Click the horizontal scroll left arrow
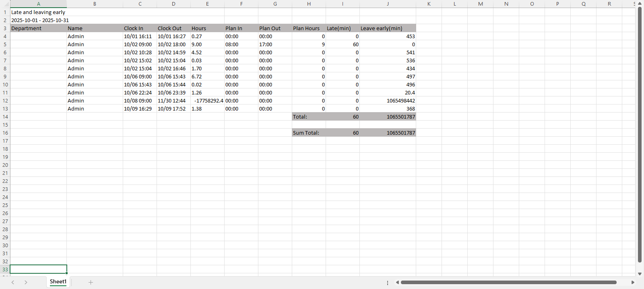644x289 pixels. [397, 282]
